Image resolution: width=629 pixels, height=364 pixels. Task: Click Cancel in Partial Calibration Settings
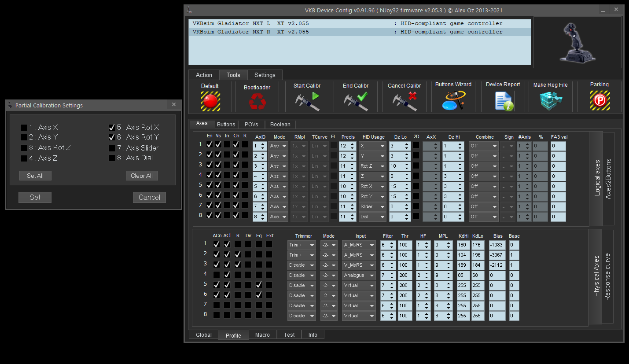click(149, 197)
